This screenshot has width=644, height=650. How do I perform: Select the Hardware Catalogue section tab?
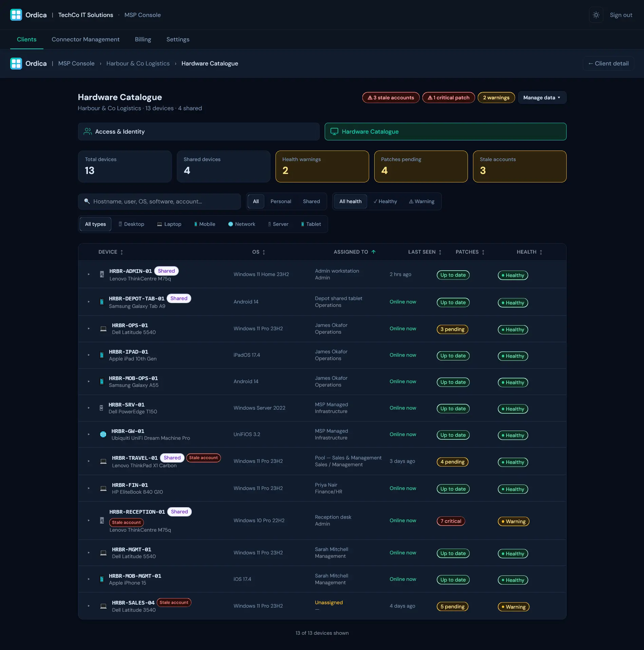click(x=445, y=132)
